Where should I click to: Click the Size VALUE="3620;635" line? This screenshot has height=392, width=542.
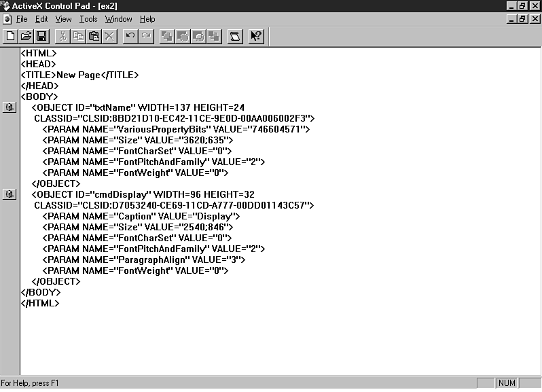pyautogui.click(x=138, y=140)
